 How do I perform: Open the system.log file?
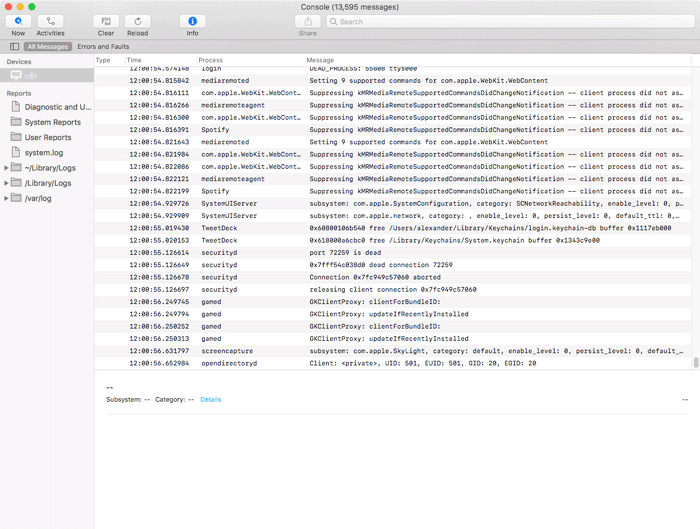click(x=44, y=152)
